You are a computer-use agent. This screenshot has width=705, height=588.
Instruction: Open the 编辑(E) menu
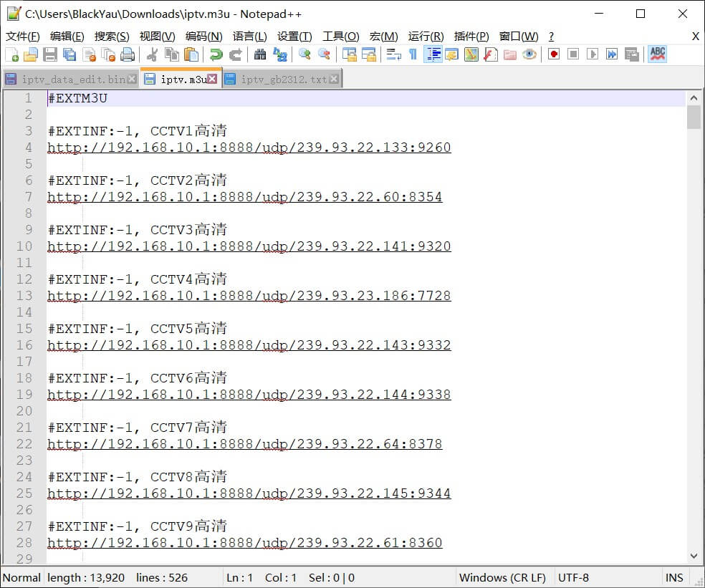(67, 37)
